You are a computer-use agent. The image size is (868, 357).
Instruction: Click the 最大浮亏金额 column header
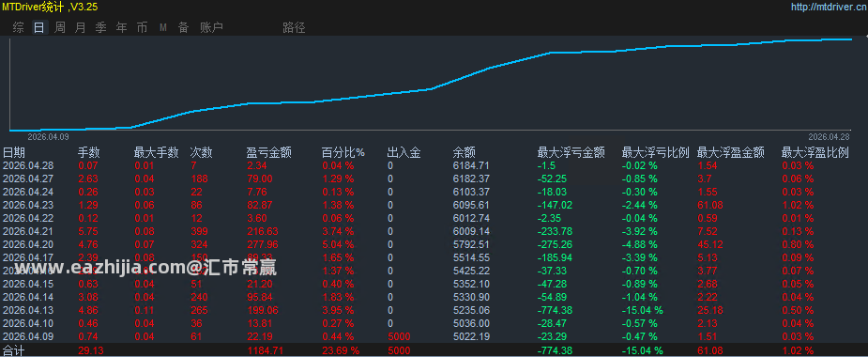point(571,152)
